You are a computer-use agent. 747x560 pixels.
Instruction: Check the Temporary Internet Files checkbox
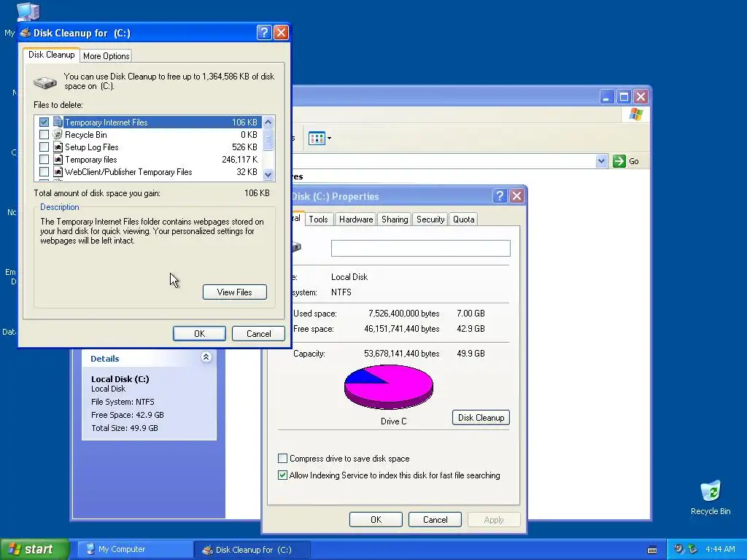(44, 122)
